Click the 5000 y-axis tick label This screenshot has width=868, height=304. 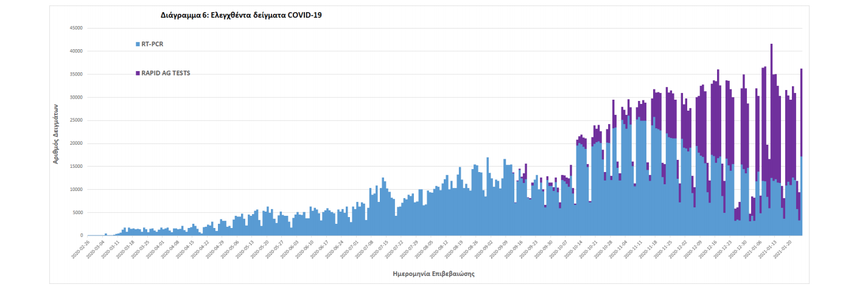(x=78, y=213)
